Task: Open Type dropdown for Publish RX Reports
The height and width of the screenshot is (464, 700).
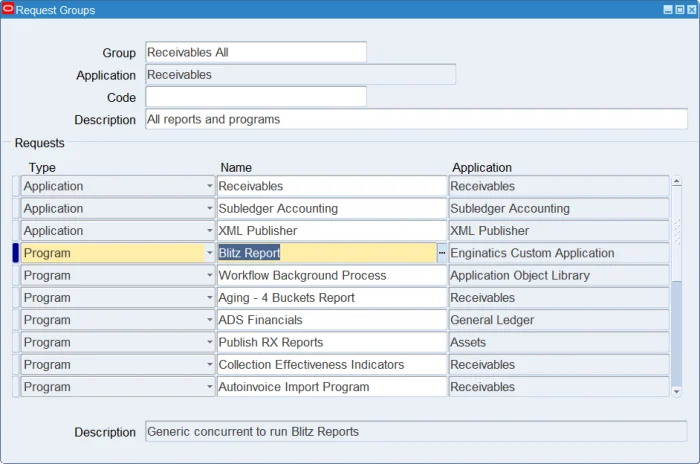Action: (209, 343)
